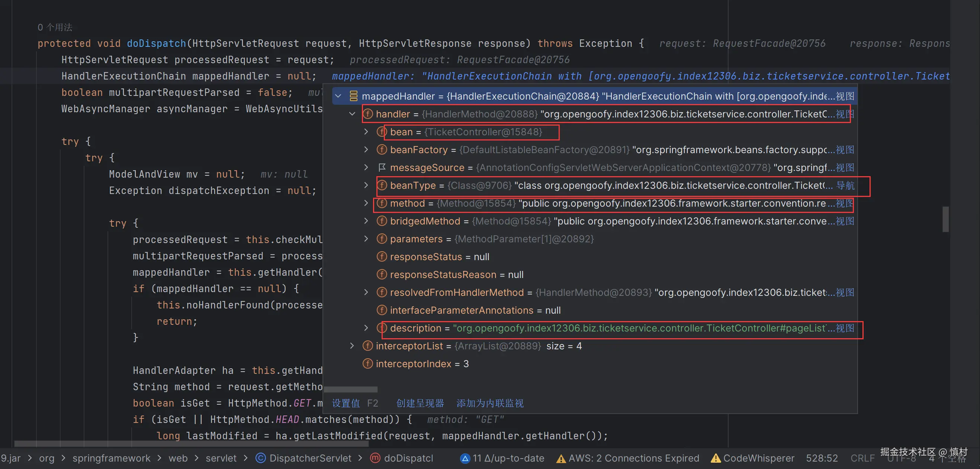Click the doDispatch method icon in breadcrumb

coord(375,458)
